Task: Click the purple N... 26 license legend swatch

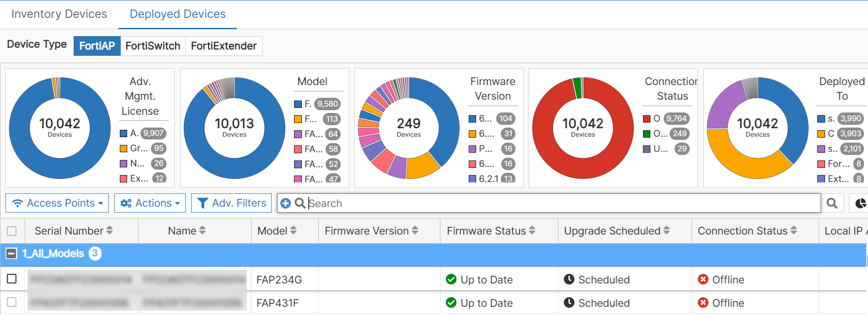Action: [123, 164]
